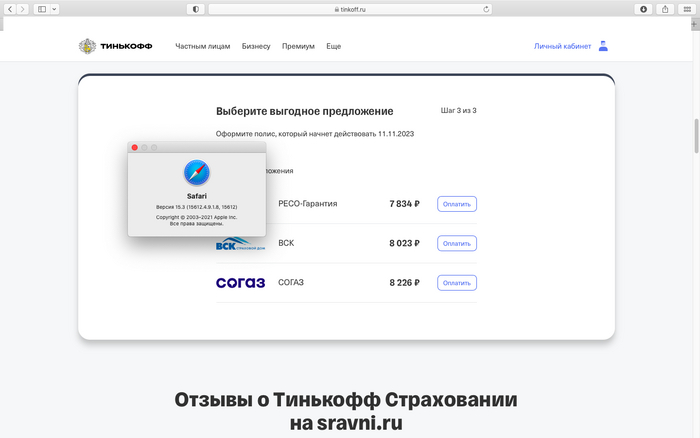Click the user profile icon

[x=603, y=46]
